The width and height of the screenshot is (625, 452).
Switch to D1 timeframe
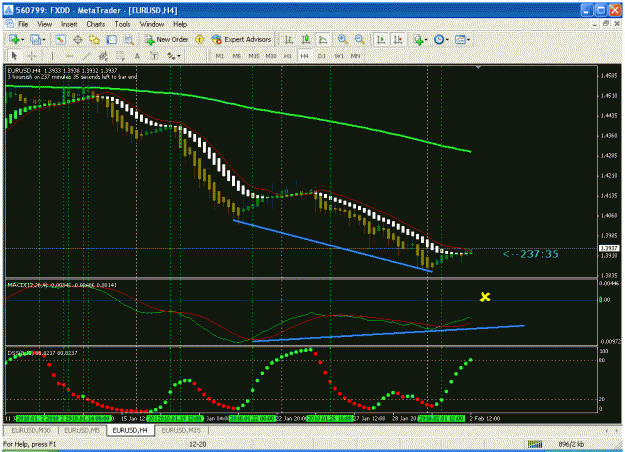(322, 56)
